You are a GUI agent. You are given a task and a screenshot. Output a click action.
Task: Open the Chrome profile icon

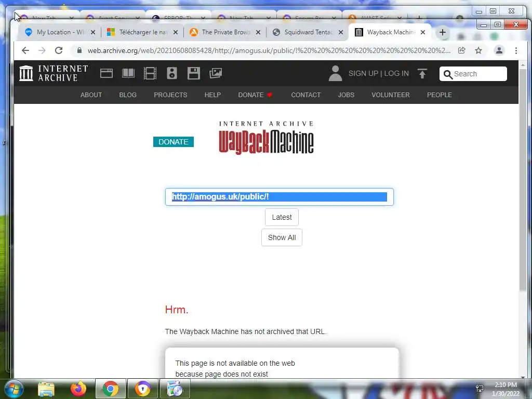[499, 50]
